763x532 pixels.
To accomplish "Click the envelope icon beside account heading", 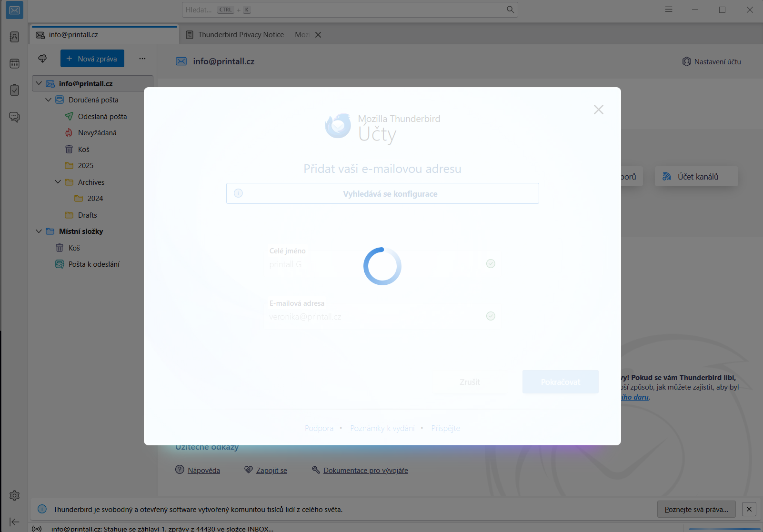I will click(181, 61).
